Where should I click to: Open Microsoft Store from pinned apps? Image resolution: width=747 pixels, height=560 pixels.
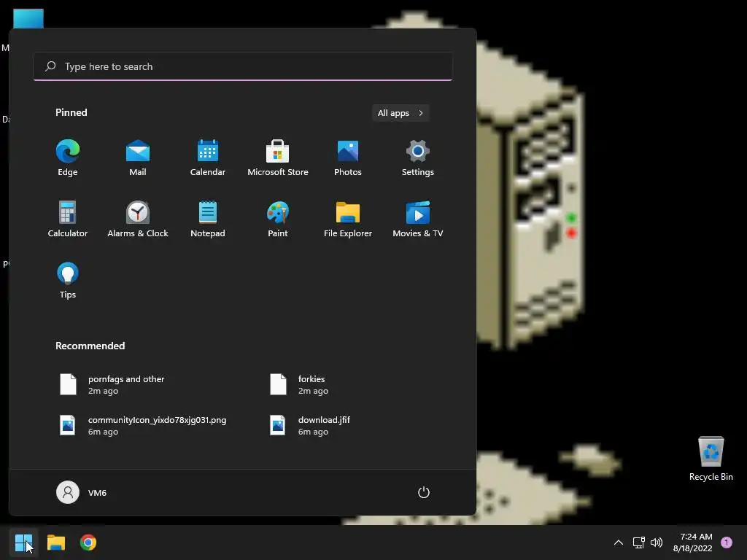278,158
